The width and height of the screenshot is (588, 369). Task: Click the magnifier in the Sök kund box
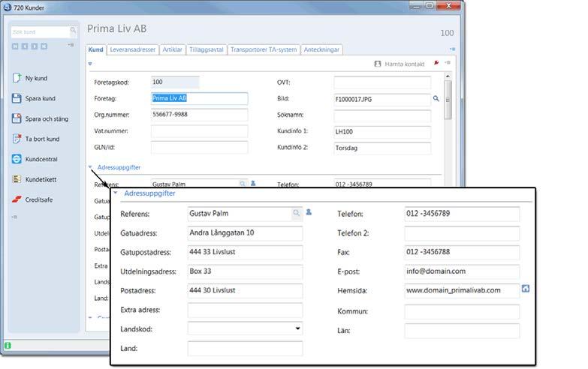tap(73, 30)
